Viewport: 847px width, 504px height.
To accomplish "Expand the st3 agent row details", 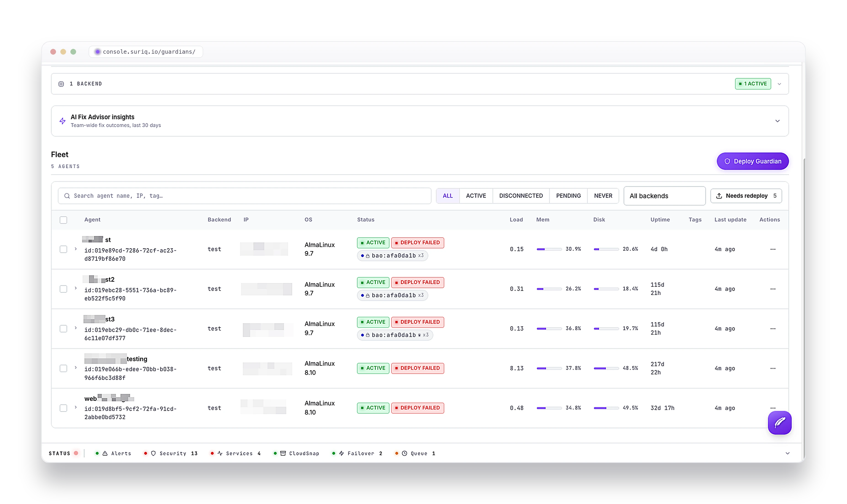I will point(76,328).
